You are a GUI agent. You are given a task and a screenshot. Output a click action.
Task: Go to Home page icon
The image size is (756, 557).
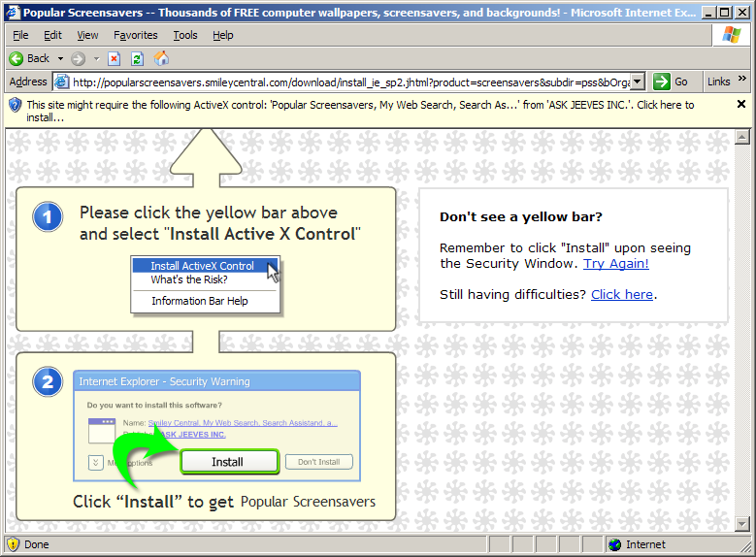pos(161,58)
